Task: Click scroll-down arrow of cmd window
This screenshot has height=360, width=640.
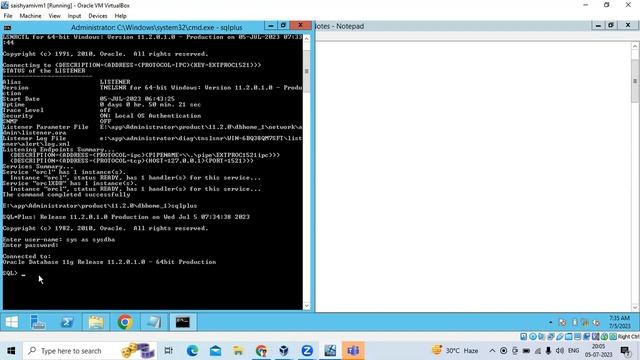Action: pos(307,306)
